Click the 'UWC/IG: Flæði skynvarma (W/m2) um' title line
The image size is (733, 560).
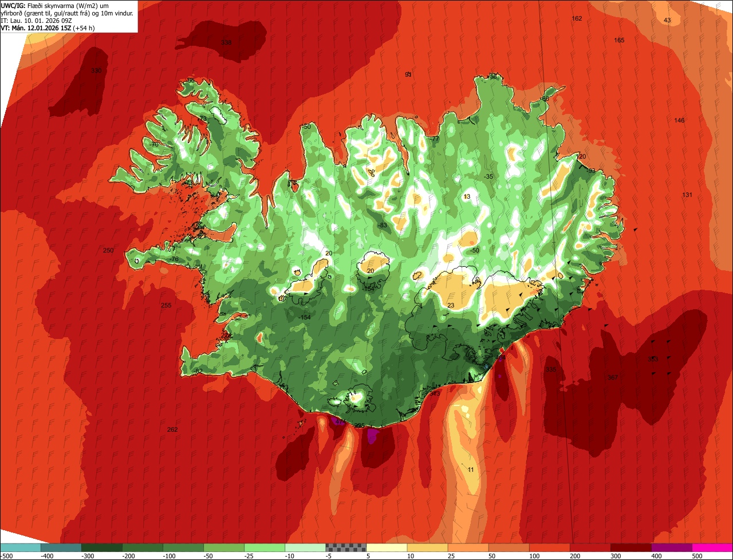click(x=54, y=6)
